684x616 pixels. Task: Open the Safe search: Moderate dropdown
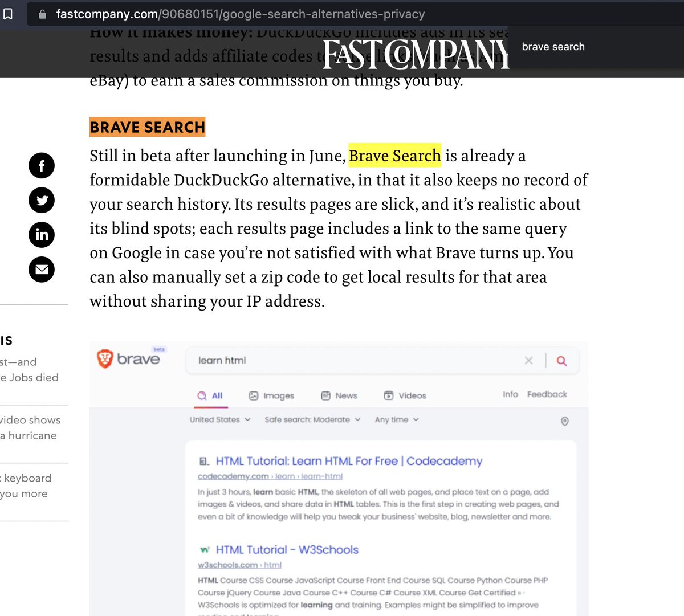point(312,419)
